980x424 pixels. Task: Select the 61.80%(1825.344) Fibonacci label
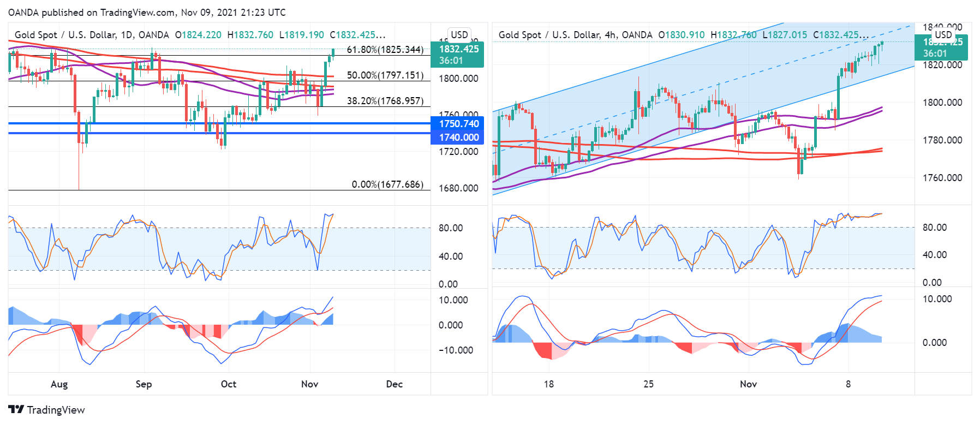point(385,50)
